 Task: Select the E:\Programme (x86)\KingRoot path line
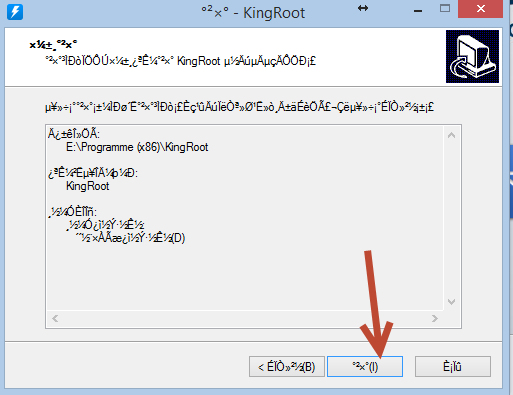point(137,147)
